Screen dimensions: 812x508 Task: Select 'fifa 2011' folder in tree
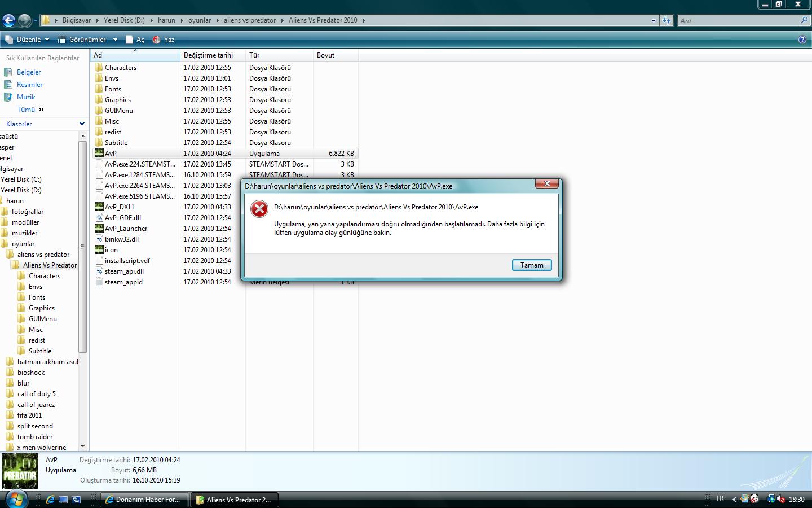pos(29,415)
